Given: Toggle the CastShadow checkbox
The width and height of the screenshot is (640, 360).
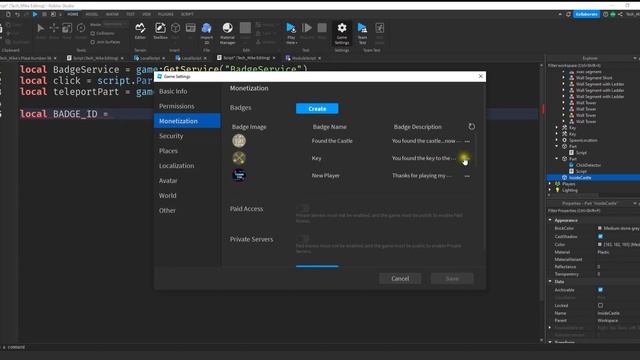Looking at the screenshot, I should [x=600, y=236].
